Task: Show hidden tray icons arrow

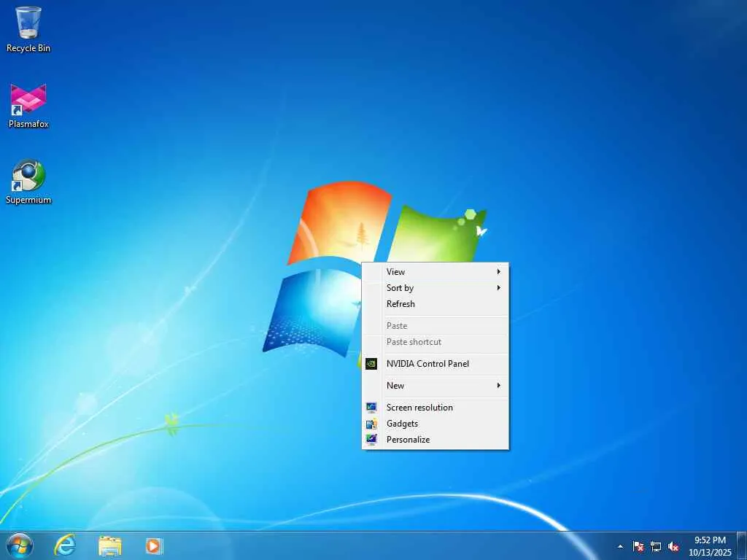Action: coord(620,546)
